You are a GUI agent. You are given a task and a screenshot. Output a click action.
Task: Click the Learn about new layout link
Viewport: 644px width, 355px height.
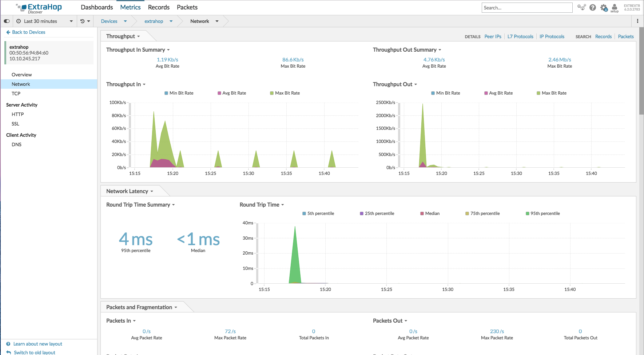coord(38,344)
